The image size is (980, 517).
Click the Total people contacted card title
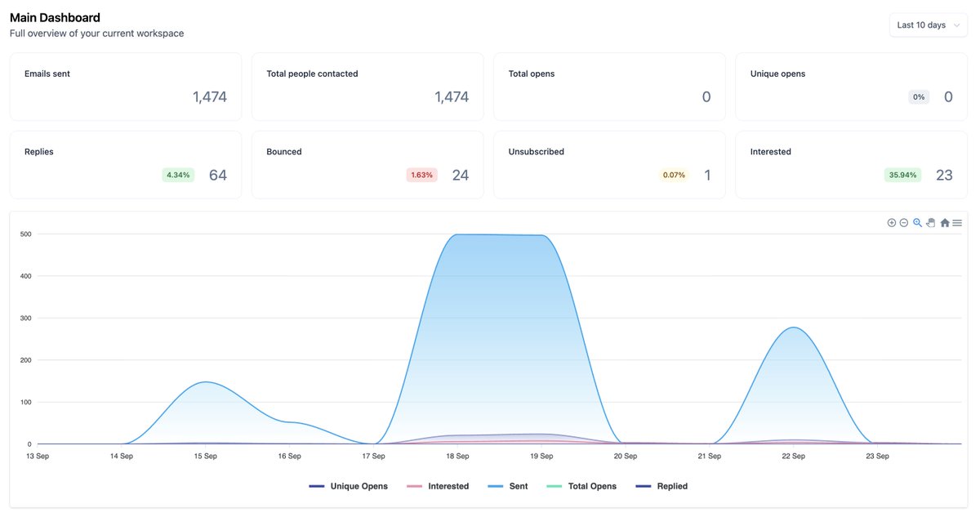tap(312, 74)
